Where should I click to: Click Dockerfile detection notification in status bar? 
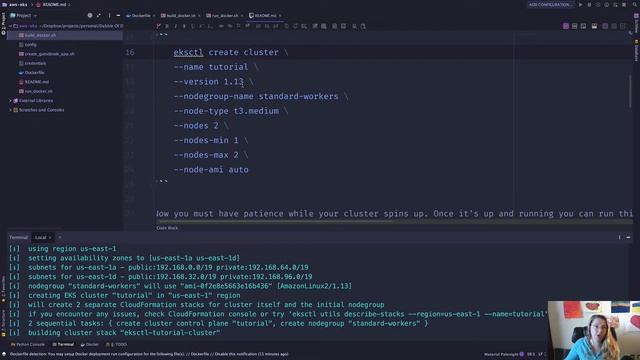pos(149,354)
